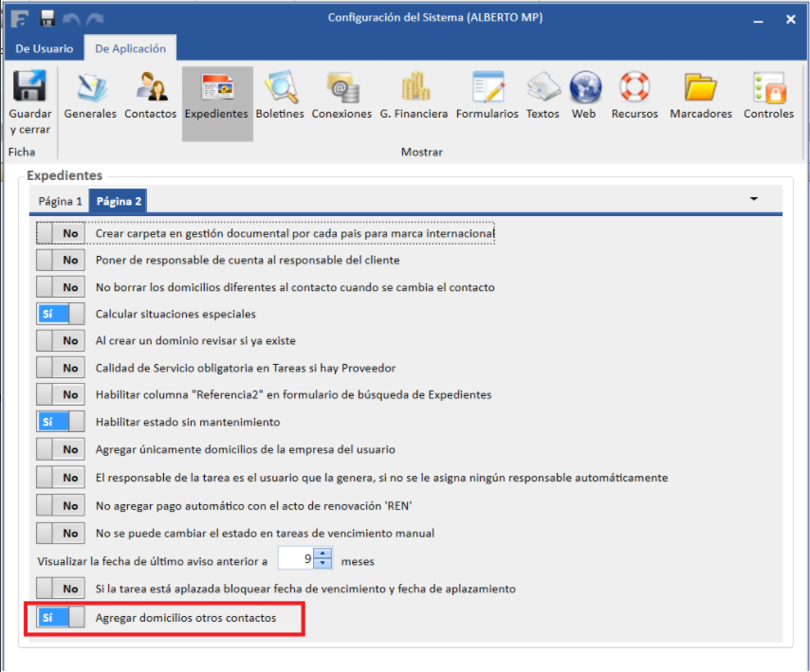The height and width of the screenshot is (672, 810).
Task: Open the tab list dropdown arrow
Action: (754, 199)
